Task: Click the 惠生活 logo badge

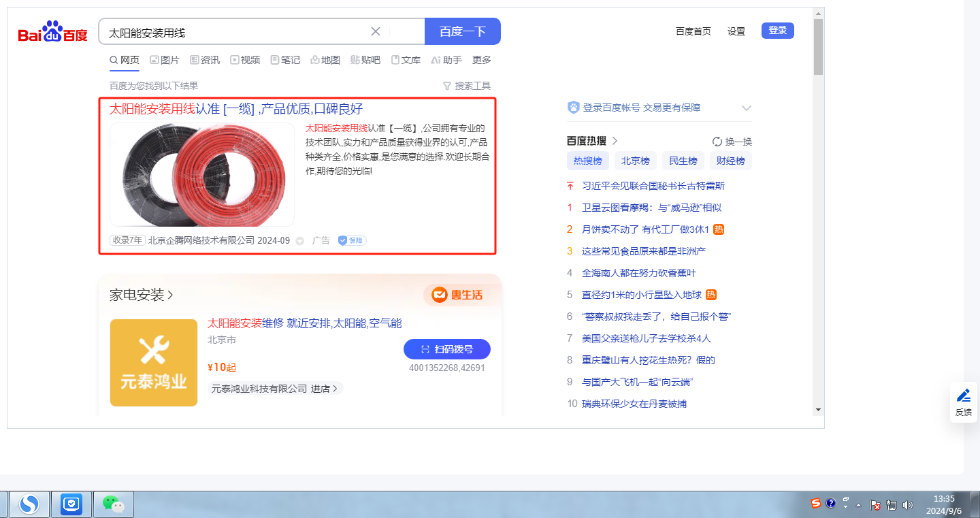Action: 458,295
